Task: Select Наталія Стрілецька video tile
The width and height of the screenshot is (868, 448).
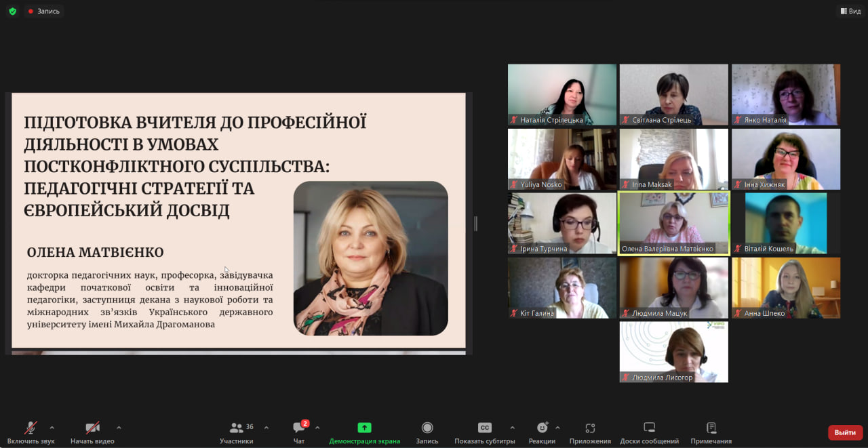Action: 562,95
